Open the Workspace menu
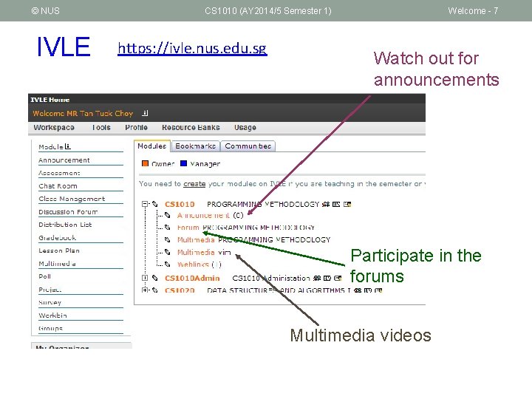The image size is (532, 399). coord(54,128)
